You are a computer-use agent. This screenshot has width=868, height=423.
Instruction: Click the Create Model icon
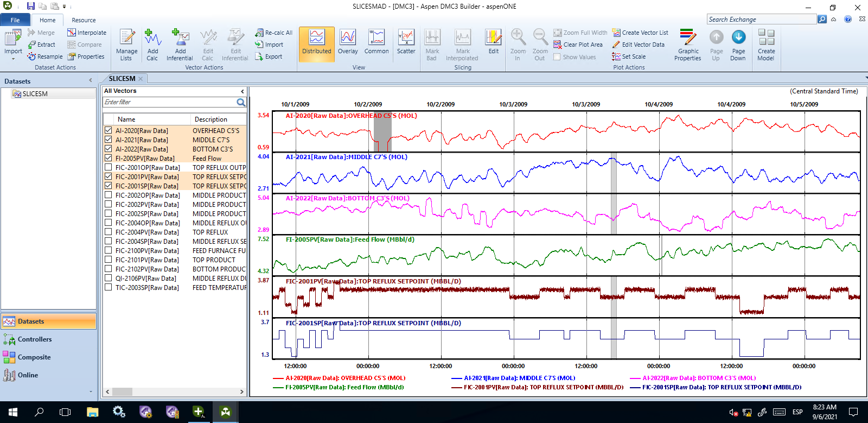point(766,45)
